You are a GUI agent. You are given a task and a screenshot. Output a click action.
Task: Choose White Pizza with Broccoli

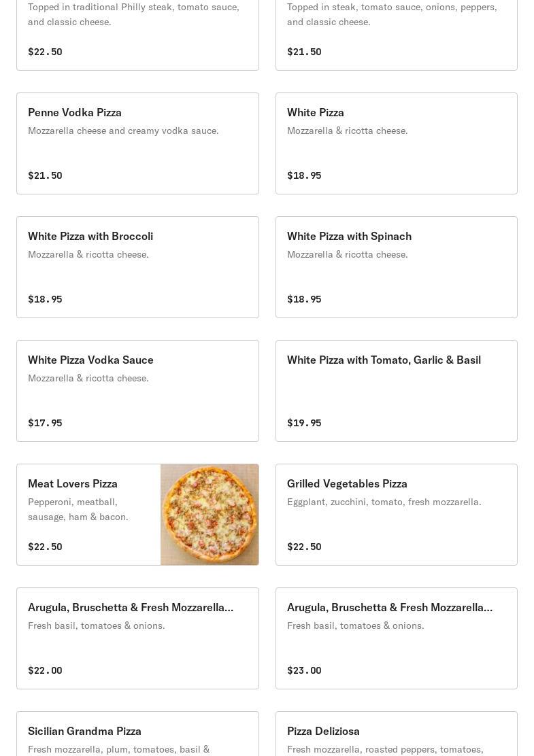coord(137,267)
